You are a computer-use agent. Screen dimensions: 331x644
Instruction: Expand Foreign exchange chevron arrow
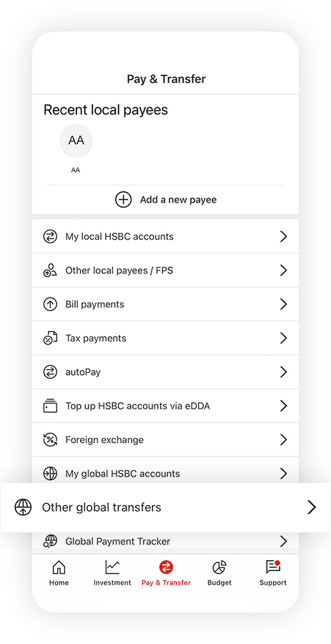pyautogui.click(x=283, y=439)
